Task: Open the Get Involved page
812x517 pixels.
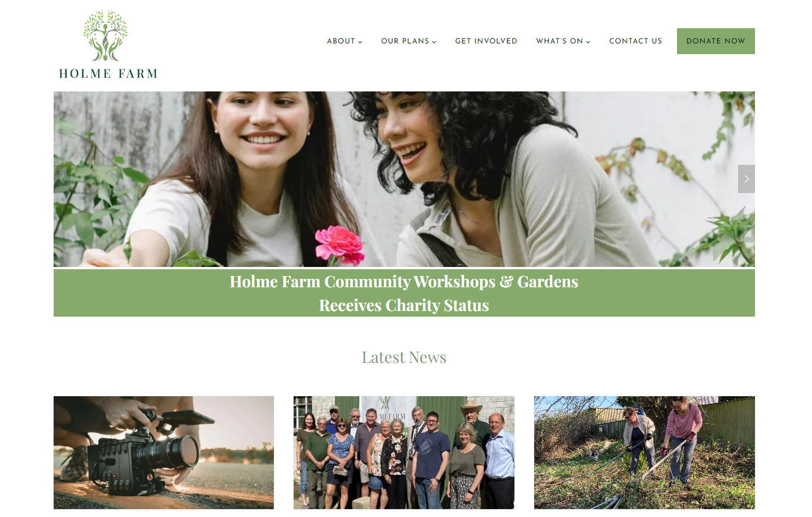Action: [486, 41]
